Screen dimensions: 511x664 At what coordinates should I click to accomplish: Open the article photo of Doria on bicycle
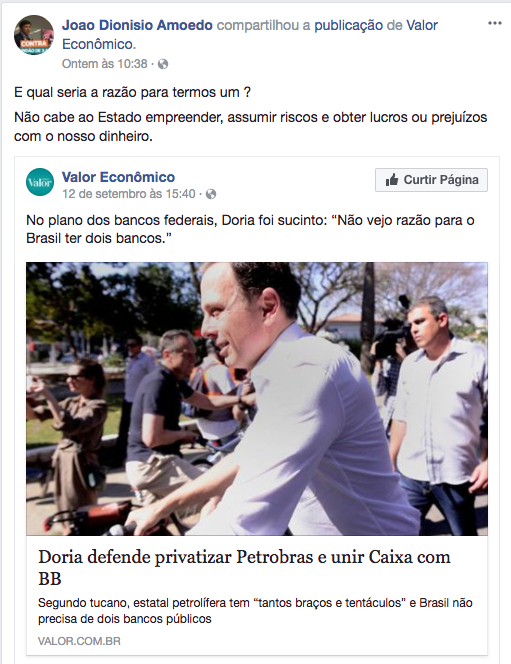pos(257,398)
